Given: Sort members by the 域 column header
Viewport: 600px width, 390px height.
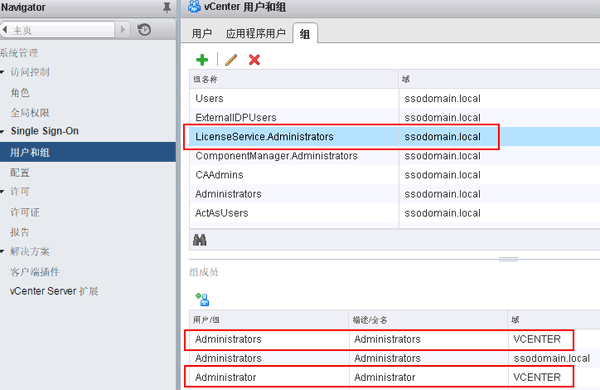Looking at the screenshot, I should coord(554,320).
